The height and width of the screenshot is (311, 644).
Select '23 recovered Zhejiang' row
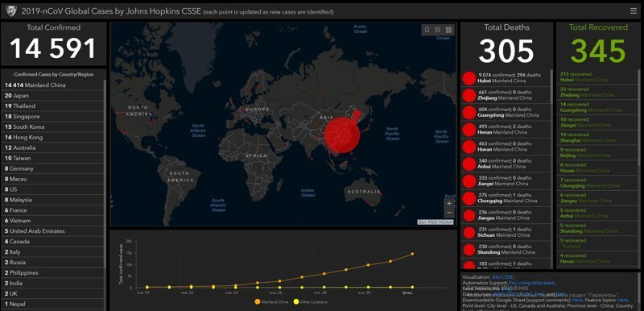[598, 92]
